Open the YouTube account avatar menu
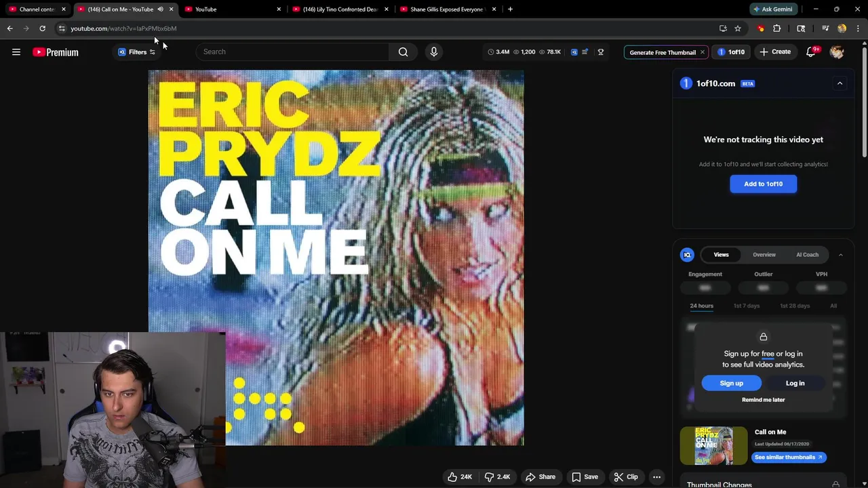The height and width of the screenshot is (488, 868). click(837, 52)
